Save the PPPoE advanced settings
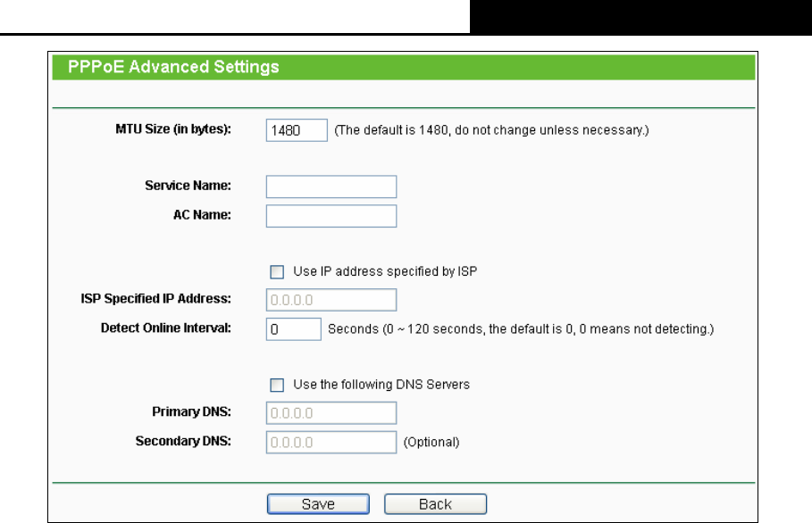Image resolution: width=812 pixels, height=523 pixels. pyautogui.click(x=318, y=504)
